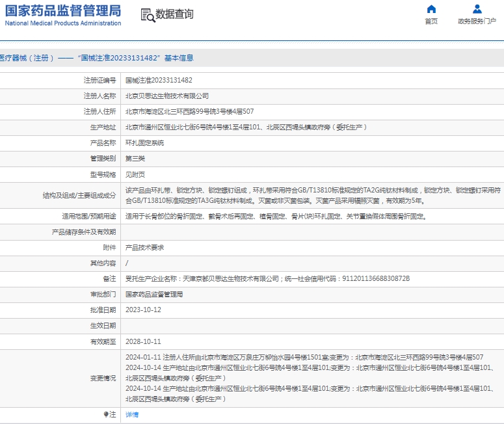Click the 管理类别 field label

point(103,159)
